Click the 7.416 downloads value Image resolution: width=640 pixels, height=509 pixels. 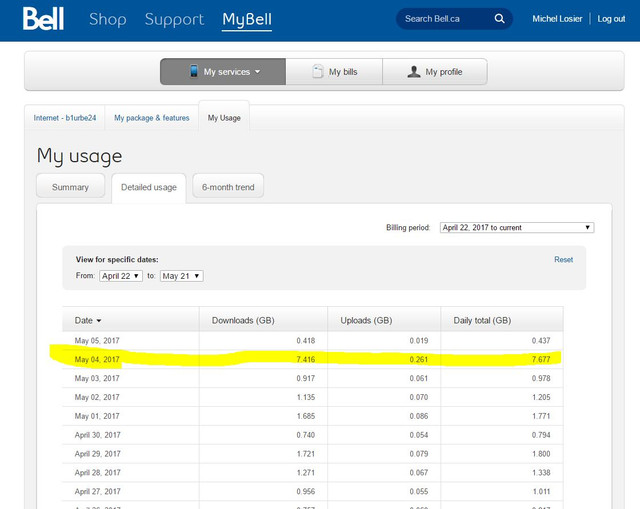point(306,359)
